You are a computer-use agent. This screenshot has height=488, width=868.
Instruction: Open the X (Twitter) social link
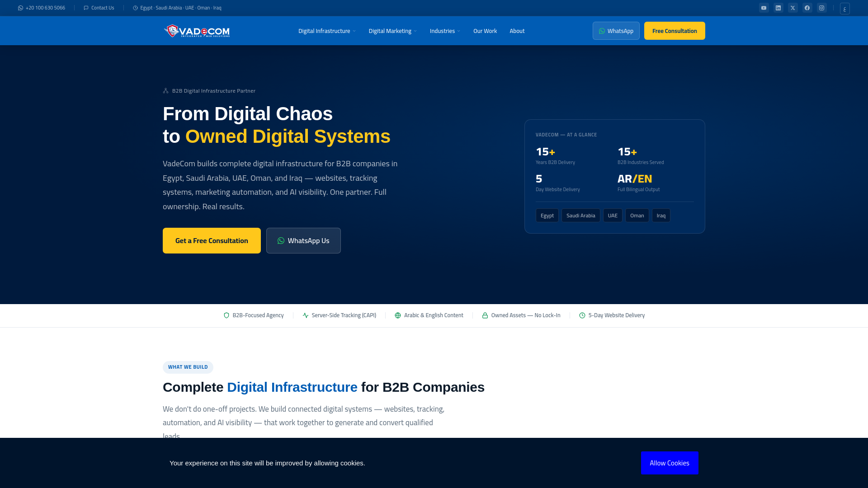793,8
